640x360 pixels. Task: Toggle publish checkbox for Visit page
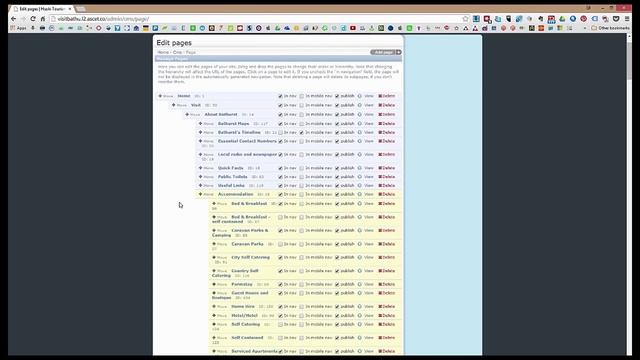[337, 105]
